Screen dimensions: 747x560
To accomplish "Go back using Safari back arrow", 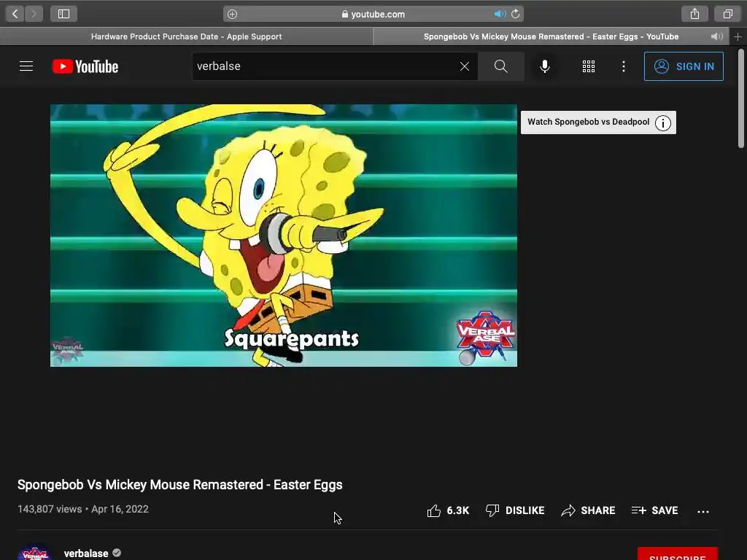I will (15, 14).
